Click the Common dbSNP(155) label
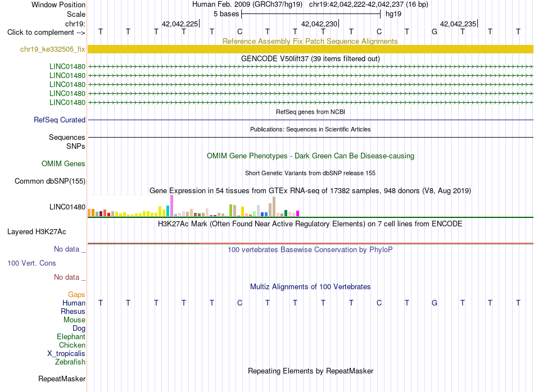This screenshot has width=534, height=392. click(x=49, y=181)
